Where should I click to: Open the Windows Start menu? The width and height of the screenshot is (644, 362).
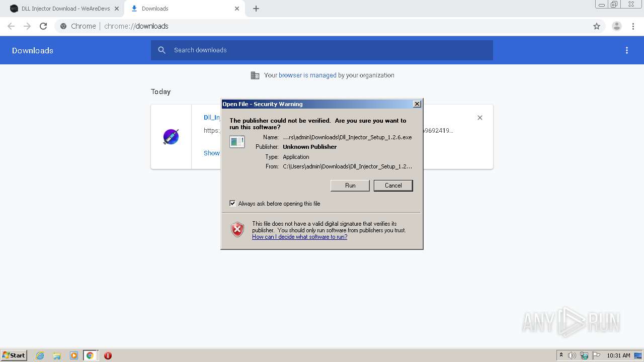(x=14, y=355)
